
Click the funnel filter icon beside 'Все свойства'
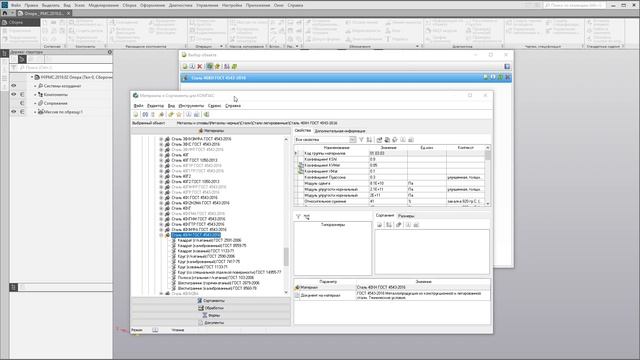tap(361, 140)
